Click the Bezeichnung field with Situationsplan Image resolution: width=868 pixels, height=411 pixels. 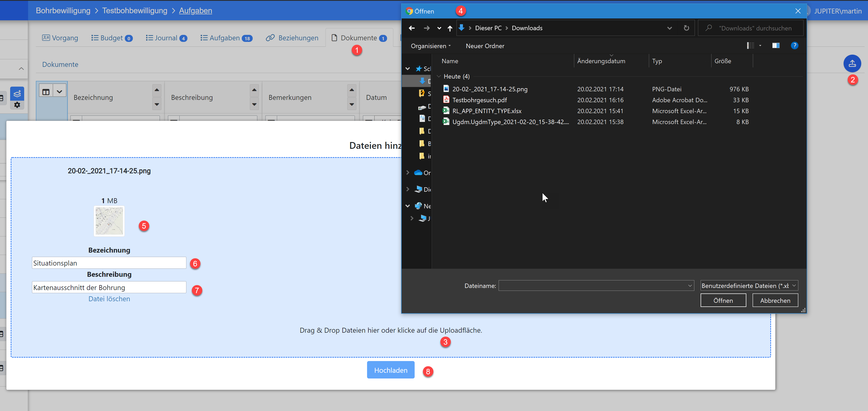click(109, 263)
